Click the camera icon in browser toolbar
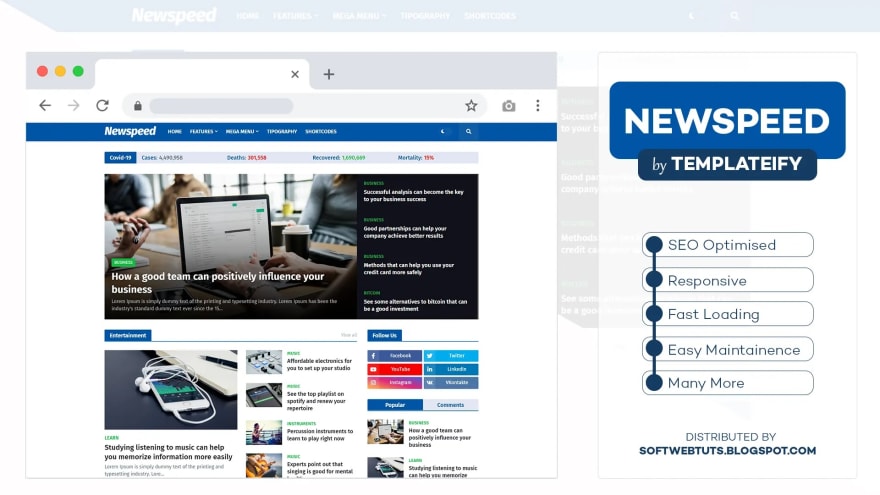The height and width of the screenshot is (495, 880). point(508,106)
